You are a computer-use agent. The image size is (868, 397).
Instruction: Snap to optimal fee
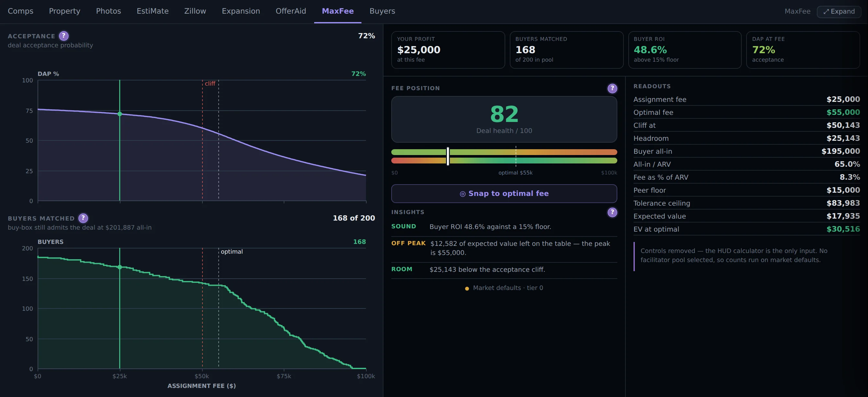pyautogui.click(x=504, y=194)
